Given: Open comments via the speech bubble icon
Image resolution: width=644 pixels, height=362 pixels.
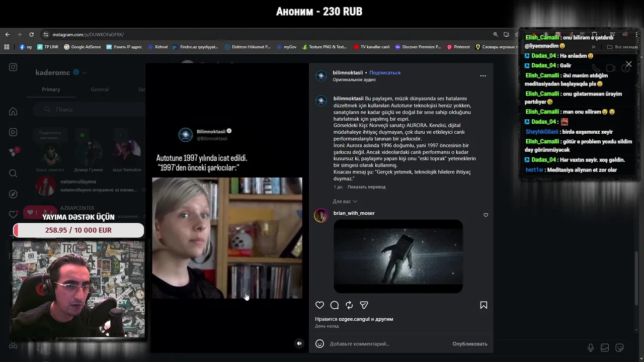Looking at the screenshot, I should coord(335,305).
